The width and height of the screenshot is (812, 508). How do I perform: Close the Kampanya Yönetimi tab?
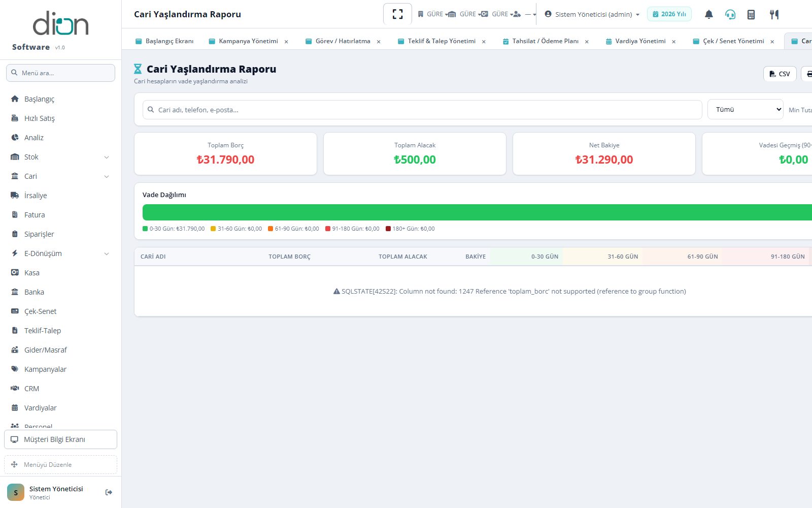click(x=286, y=42)
